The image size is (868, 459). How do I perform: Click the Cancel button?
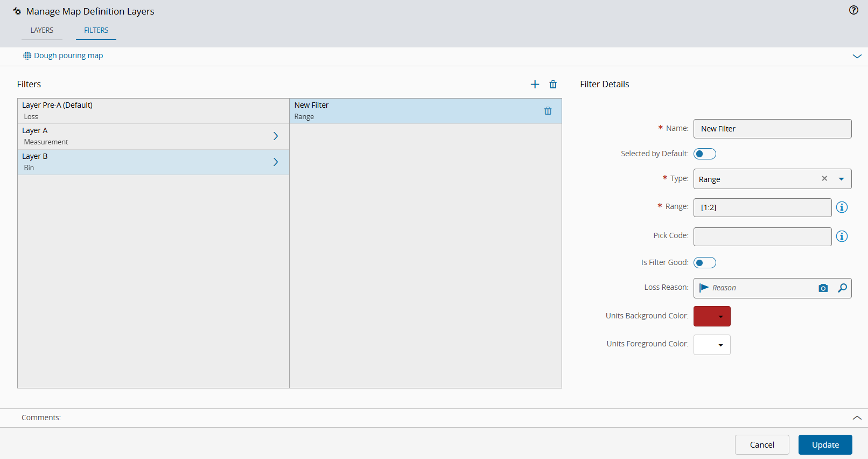pyautogui.click(x=762, y=444)
